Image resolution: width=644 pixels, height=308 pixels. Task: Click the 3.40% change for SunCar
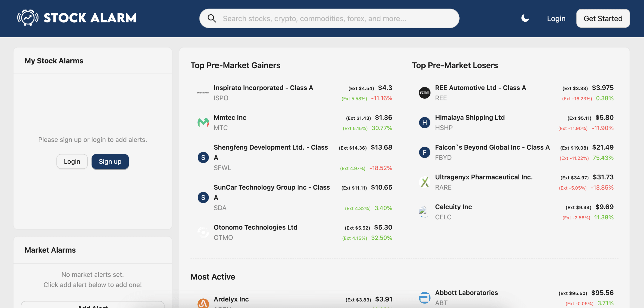[x=383, y=208]
